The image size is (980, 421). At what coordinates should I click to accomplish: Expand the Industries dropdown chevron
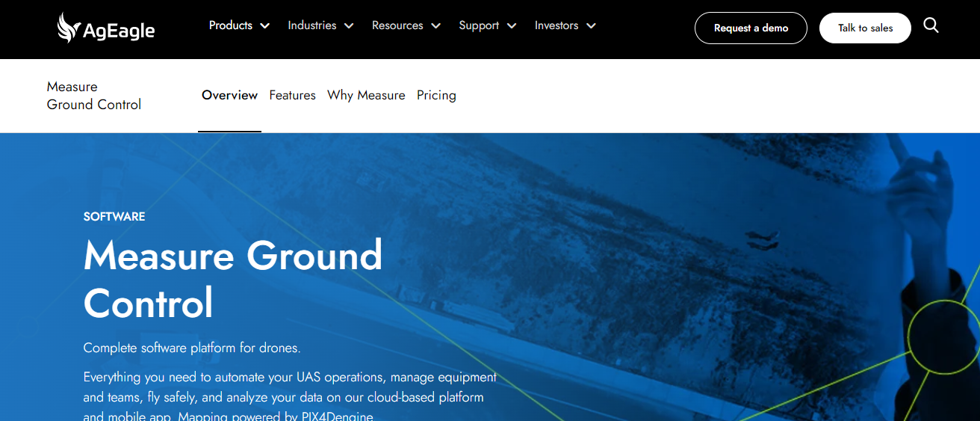point(349,26)
